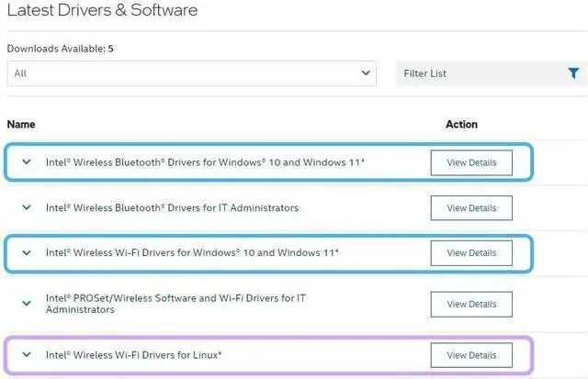Viewport: 588px width, 379px height.
Task: Click the funnel filter icon
Action: (x=573, y=73)
